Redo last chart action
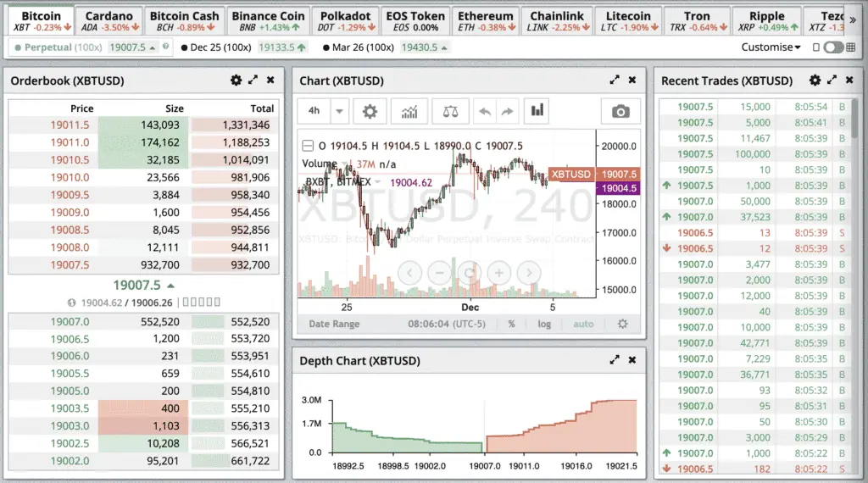This screenshot has width=868, height=483. tap(507, 111)
